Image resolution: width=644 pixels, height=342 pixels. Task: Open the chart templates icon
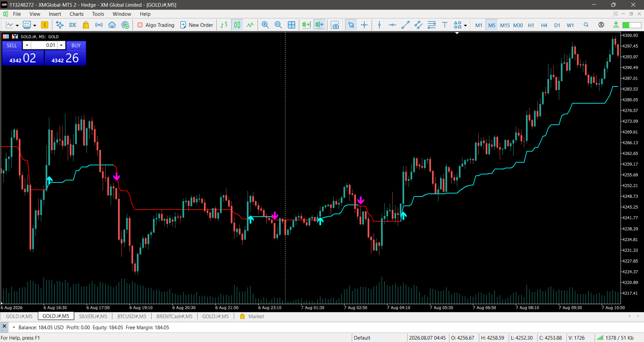click(27, 25)
